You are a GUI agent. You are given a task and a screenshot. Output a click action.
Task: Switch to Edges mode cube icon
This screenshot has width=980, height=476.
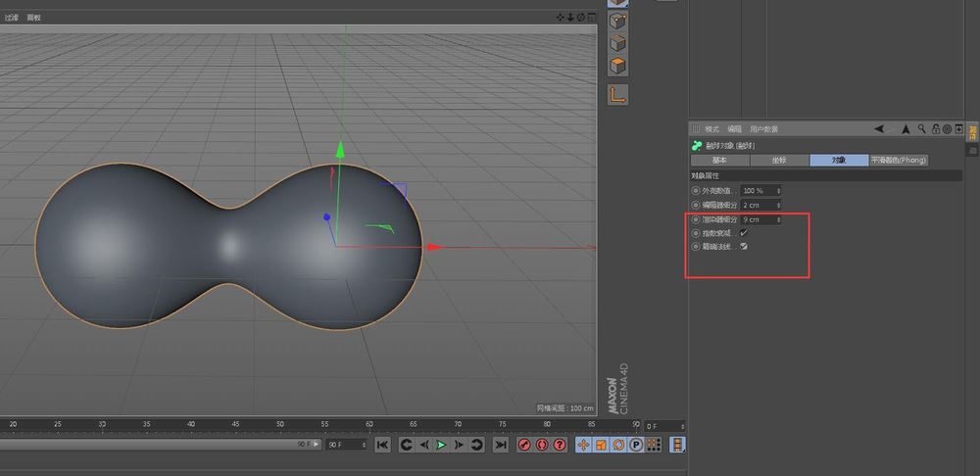[x=617, y=43]
